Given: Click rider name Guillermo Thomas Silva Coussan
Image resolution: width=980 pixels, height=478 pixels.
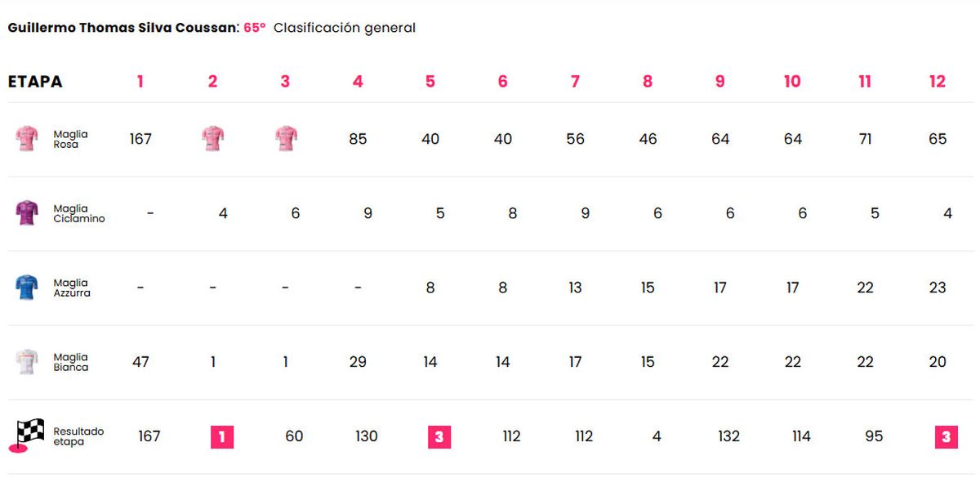Looking at the screenshot, I should tap(122, 28).
